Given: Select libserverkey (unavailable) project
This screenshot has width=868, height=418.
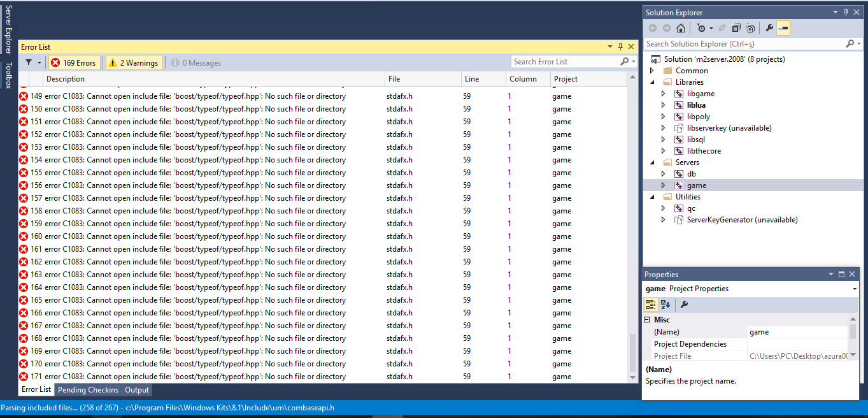Looking at the screenshot, I should click(729, 128).
